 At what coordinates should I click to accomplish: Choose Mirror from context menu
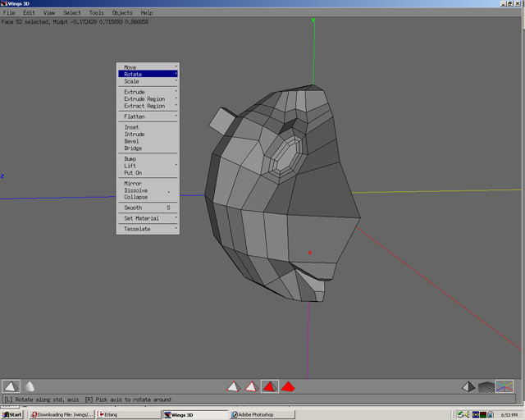coord(148,184)
